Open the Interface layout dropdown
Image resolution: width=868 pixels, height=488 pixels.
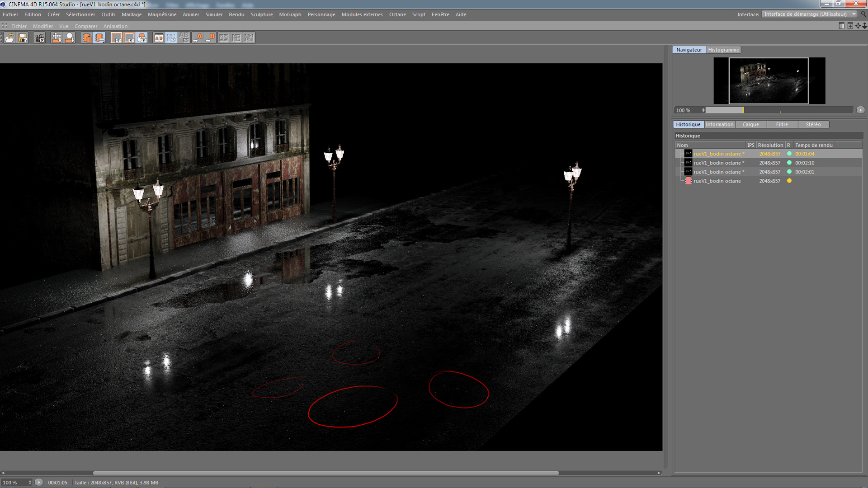[x=809, y=14]
